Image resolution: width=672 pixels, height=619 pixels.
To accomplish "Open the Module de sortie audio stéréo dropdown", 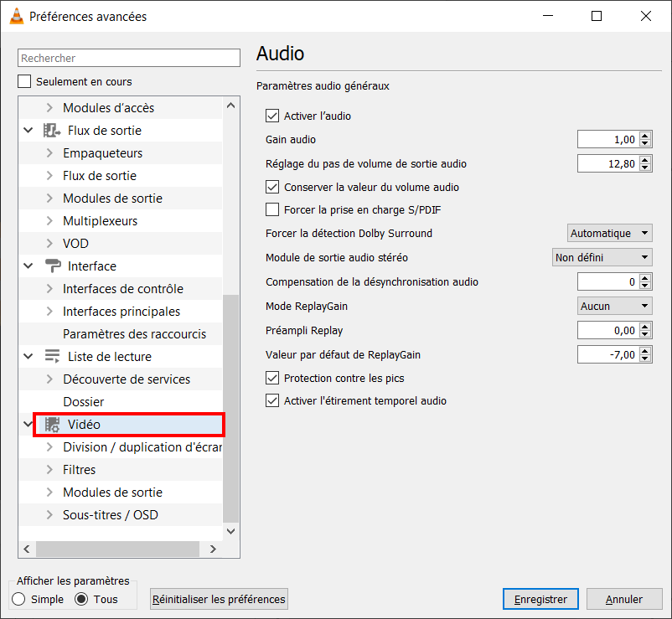I will coord(602,257).
